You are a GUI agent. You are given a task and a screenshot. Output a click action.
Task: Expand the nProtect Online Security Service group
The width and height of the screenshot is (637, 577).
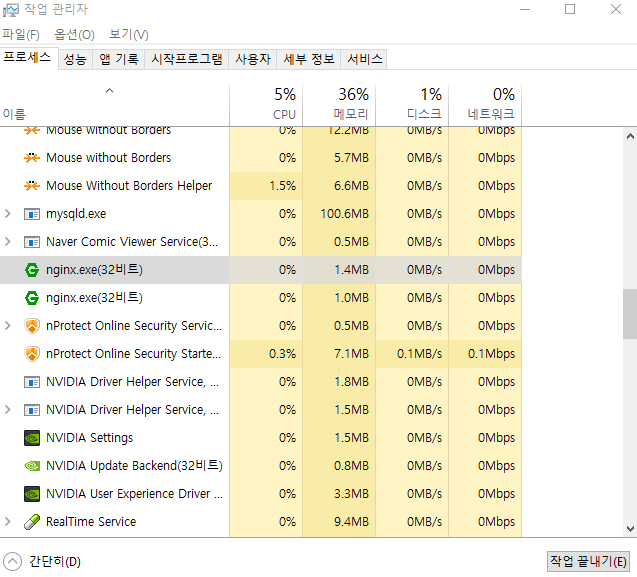[7, 326]
